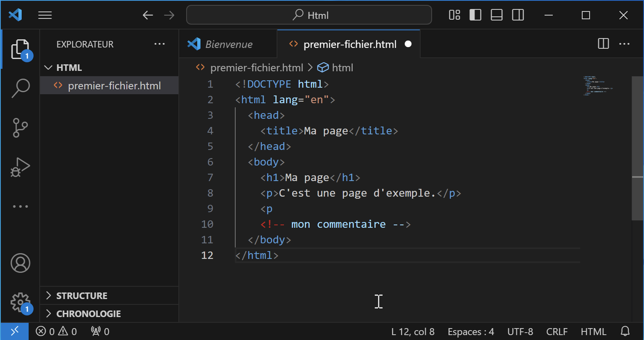
Task: Click the opening <body> tag
Action: click(x=266, y=162)
